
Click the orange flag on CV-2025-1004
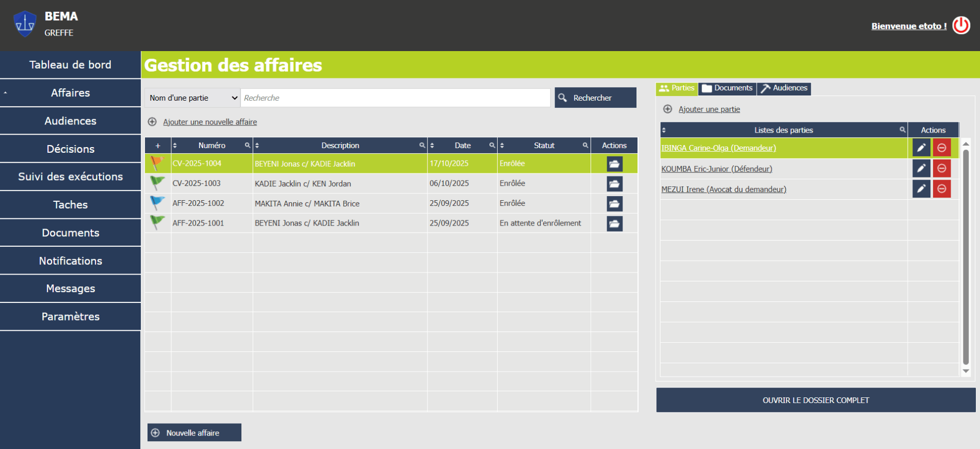[x=157, y=163]
